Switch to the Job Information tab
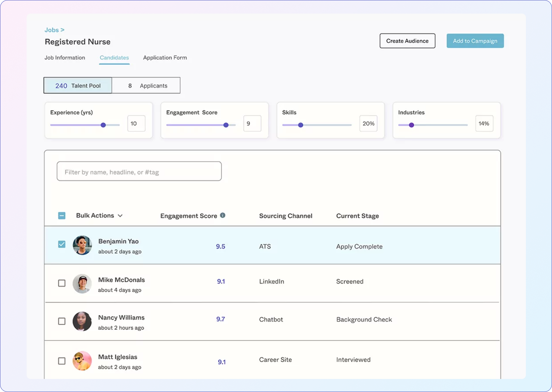Image resolution: width=552 pixels, height=392 pixels. (65, 58)
